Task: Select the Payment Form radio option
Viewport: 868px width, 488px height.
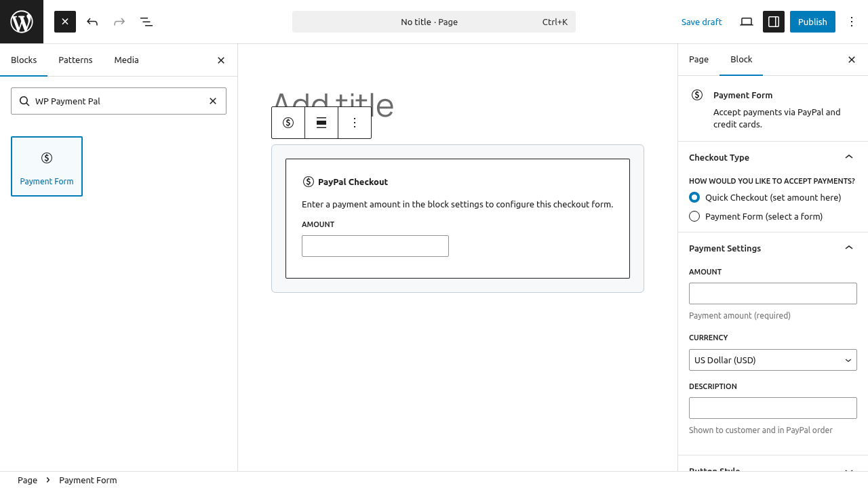Action: [694, 216]
